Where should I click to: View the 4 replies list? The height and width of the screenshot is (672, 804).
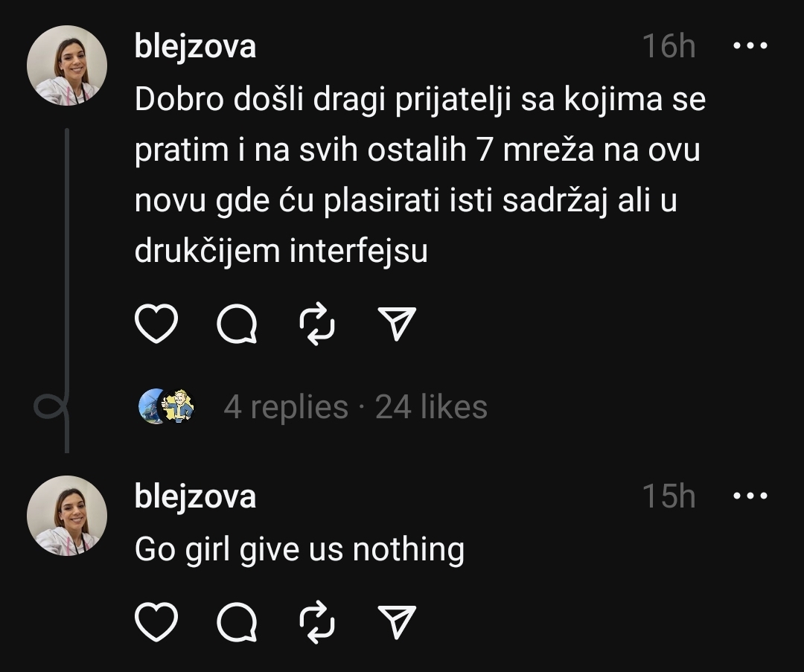click(x=286, y=407)
